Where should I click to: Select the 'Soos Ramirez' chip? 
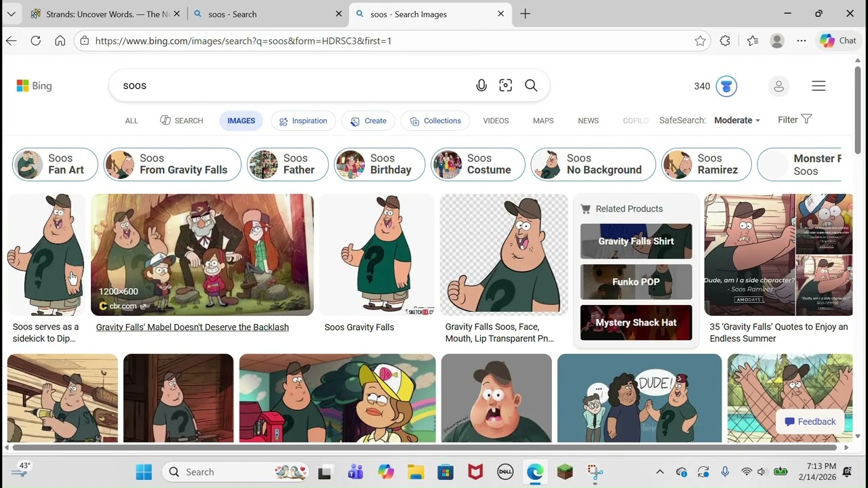coord(707,164)
